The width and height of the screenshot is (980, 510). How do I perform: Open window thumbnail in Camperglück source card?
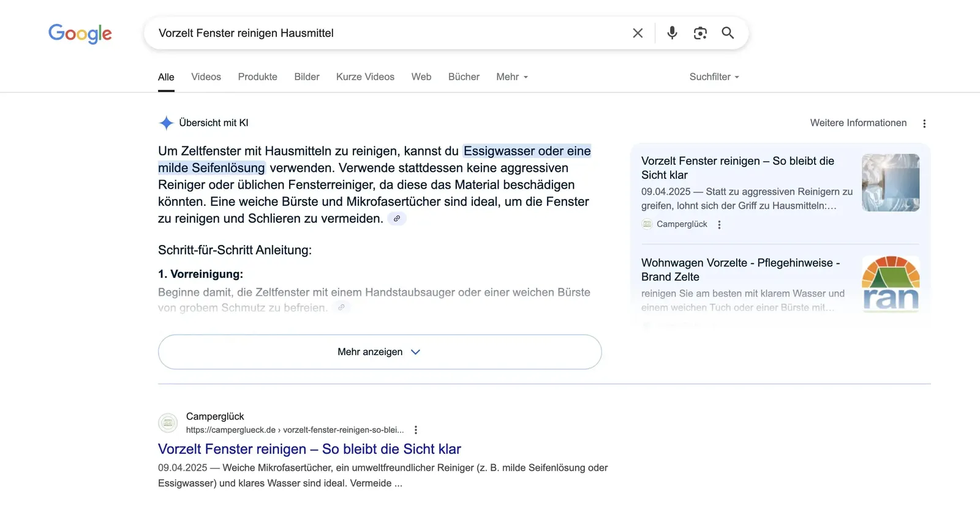[891, 182]
